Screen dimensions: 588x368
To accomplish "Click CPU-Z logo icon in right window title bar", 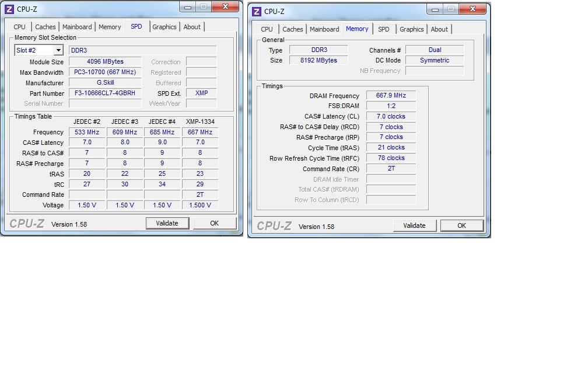I will 257,11.
